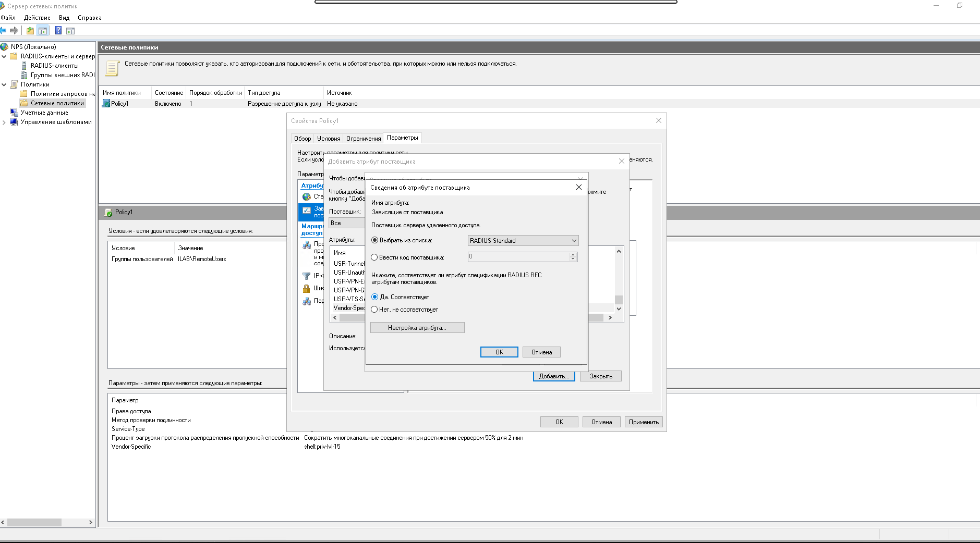Click the attribute list scroll-up arrow
Screen dimensions: 980x543
pyautogui.click(x=619, y=251)
